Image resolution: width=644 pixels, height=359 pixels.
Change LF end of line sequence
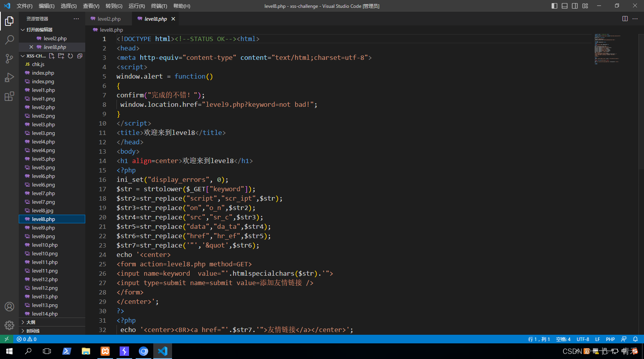tap(597, 339)
